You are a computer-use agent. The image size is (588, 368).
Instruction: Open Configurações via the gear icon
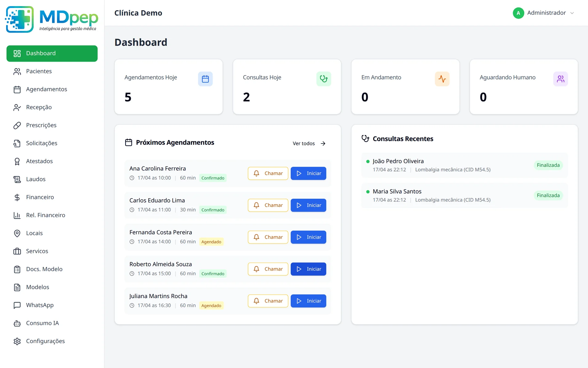click(x=17, y=341)
